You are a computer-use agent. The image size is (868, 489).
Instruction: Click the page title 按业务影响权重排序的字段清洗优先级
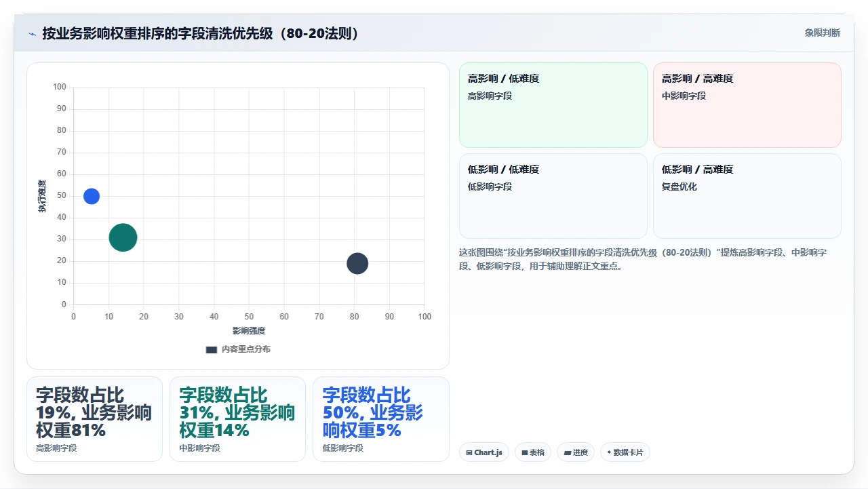click(201, 33)
